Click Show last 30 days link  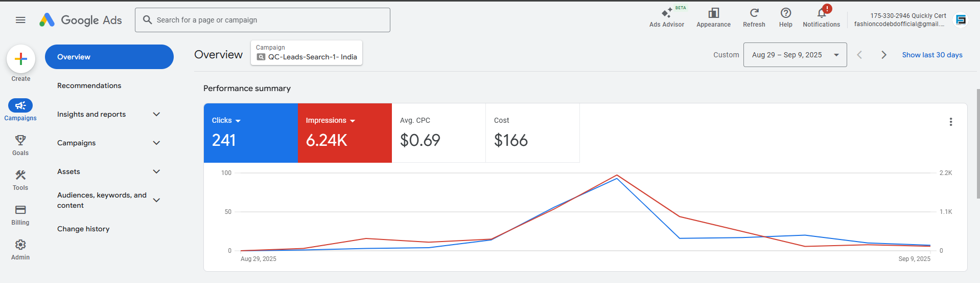click(932, 55)
